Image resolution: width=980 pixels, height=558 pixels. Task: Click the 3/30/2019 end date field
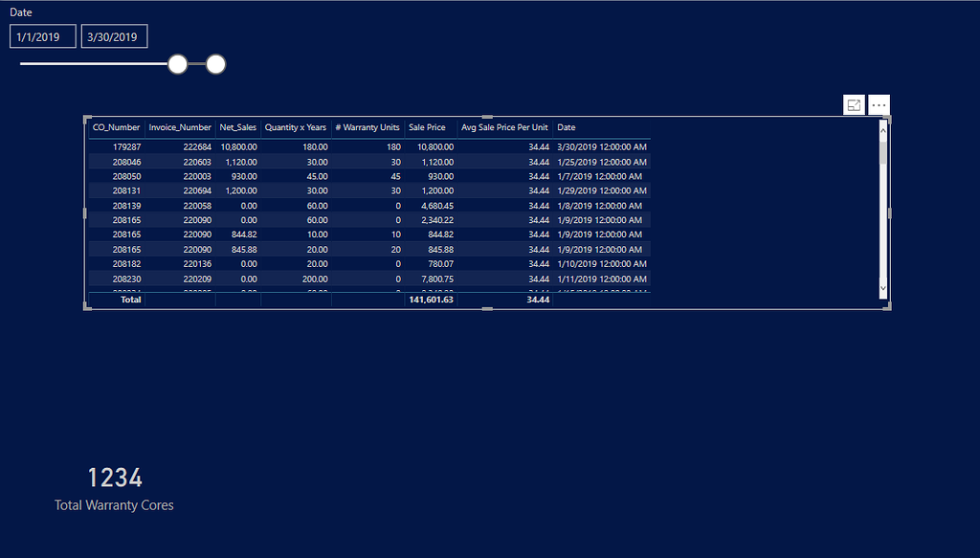[x=114, y=35]
